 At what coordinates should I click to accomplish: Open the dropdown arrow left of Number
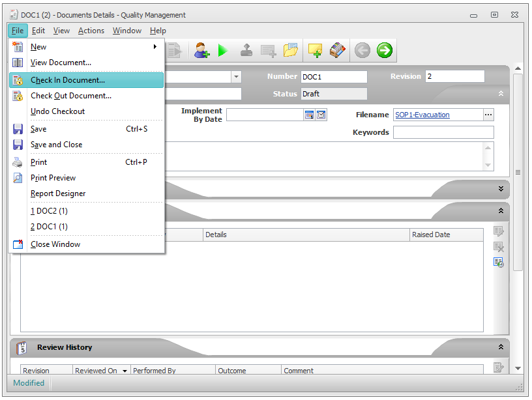[x=235, y=77]
